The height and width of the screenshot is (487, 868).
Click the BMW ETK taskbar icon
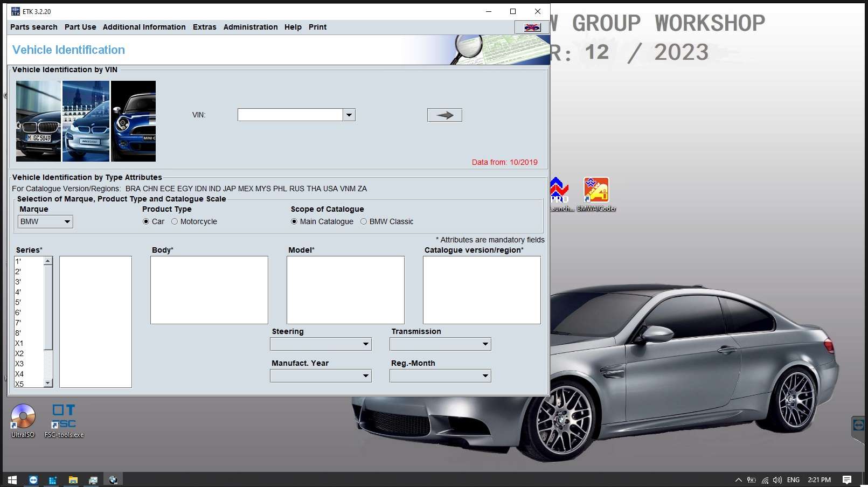point(113,479)
